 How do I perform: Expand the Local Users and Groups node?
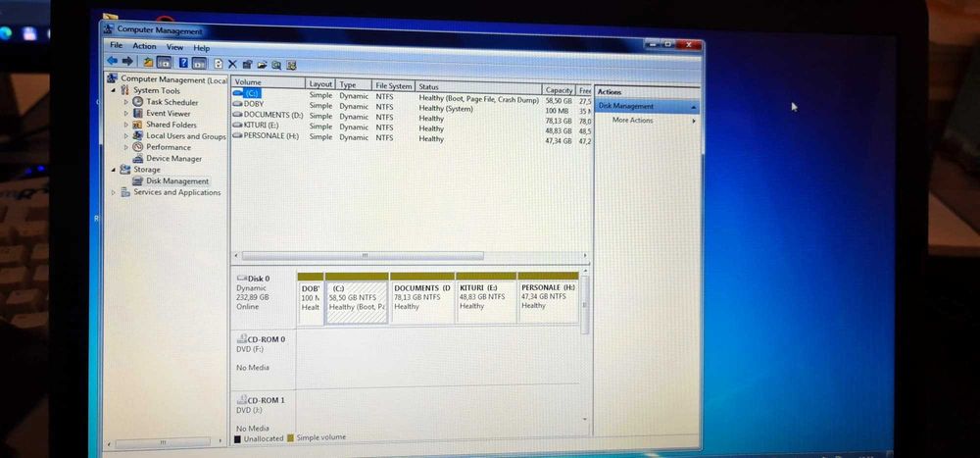[x=126, y=135]
